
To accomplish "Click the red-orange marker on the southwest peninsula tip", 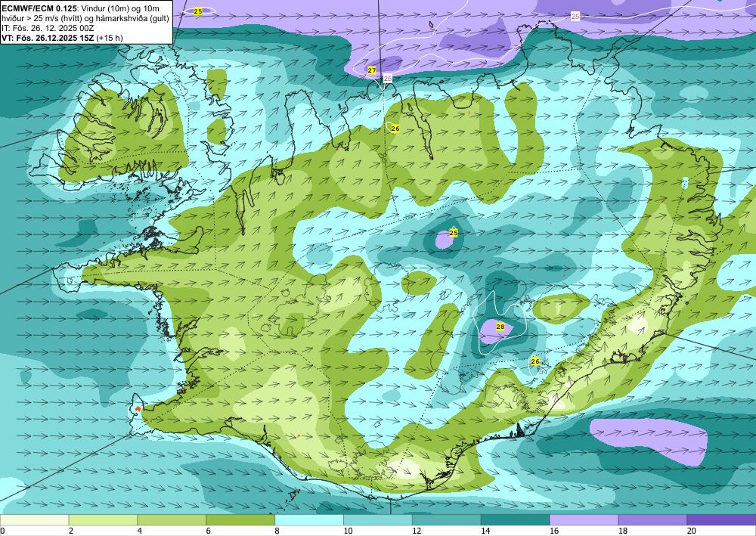I will (138, 409).
